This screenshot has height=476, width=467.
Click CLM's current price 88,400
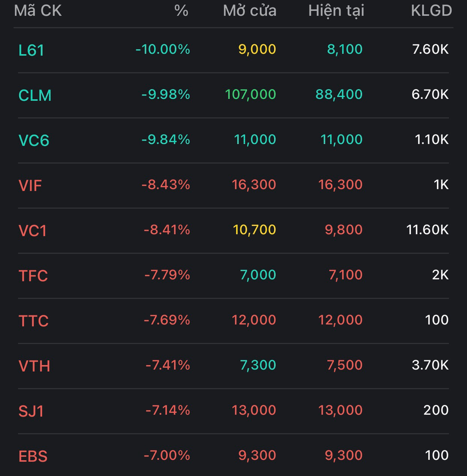click(339, 94)
